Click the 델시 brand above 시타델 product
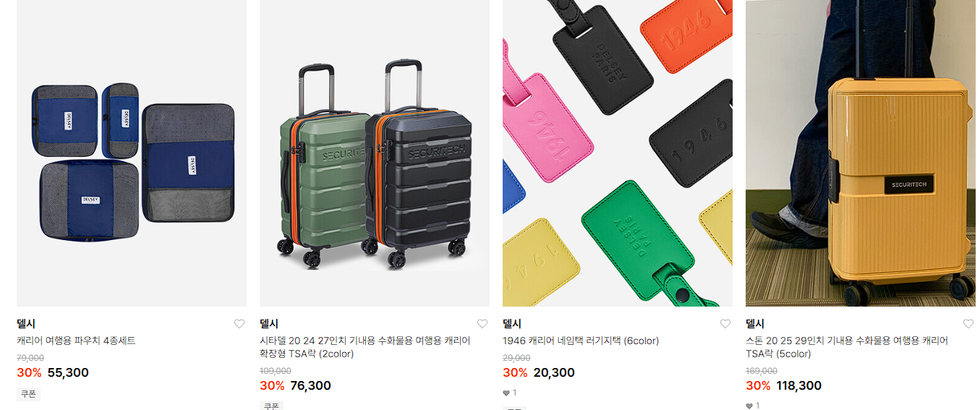Viewport: 980px width, 410px height. click(x=269, y=324)
